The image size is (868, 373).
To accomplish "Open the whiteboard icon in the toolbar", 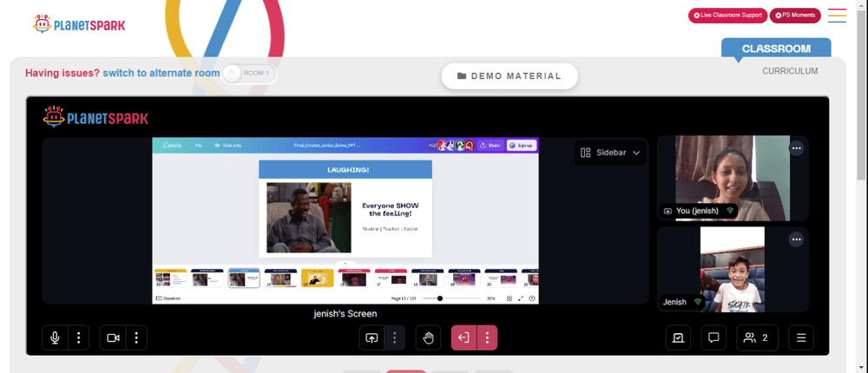I will (x=678, y=337).
